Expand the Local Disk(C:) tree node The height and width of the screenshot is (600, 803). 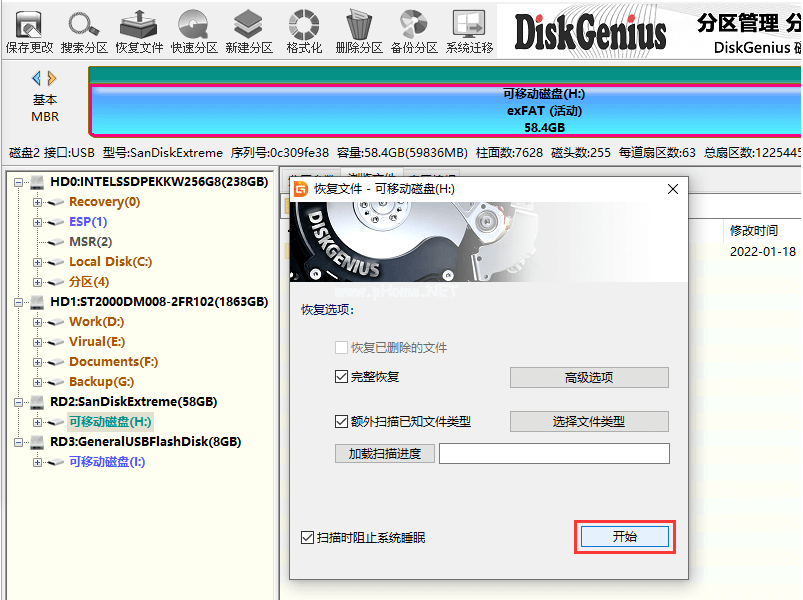click(x=38, y=262)
